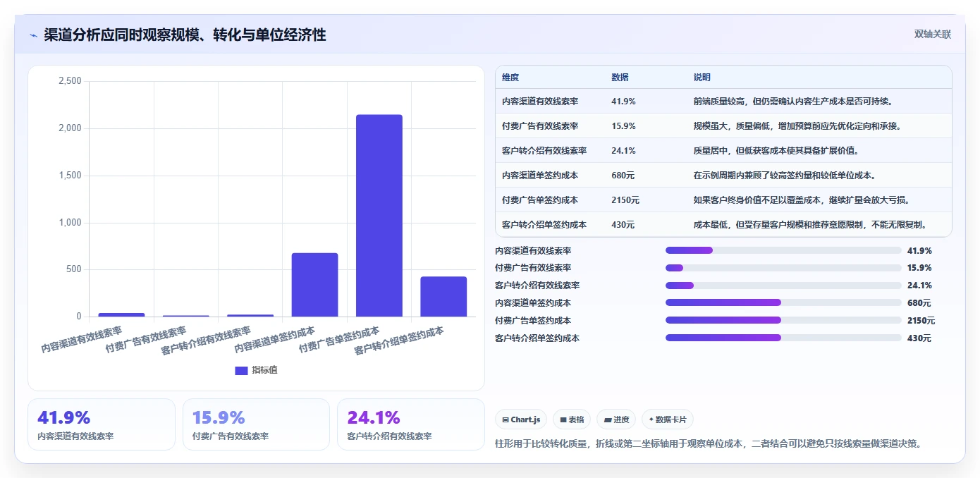This screenshot has height=478, width=980.
Task: Click the 内容渠道单签约成本 progress list label
Action: (x=533, y=303)
